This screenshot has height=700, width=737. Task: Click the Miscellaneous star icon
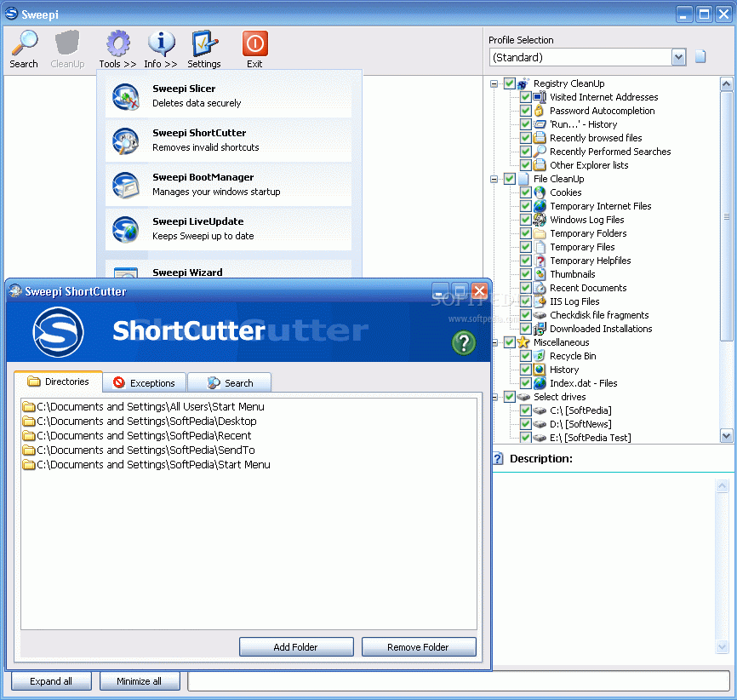(523, 343)
